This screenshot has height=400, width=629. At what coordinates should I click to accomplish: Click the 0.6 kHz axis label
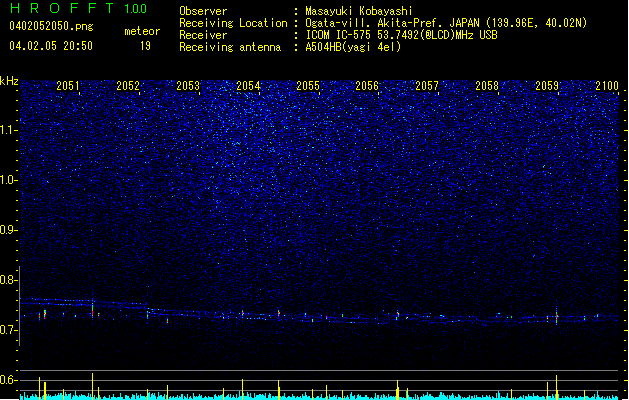pos(8,380)
